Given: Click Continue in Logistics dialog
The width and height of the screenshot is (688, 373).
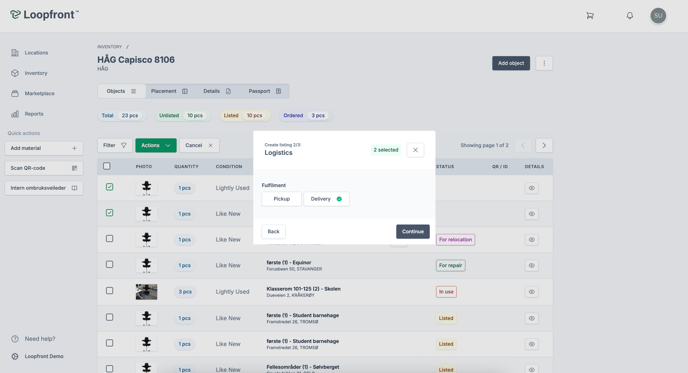Looking at the screenshot, I should (413, 232).
